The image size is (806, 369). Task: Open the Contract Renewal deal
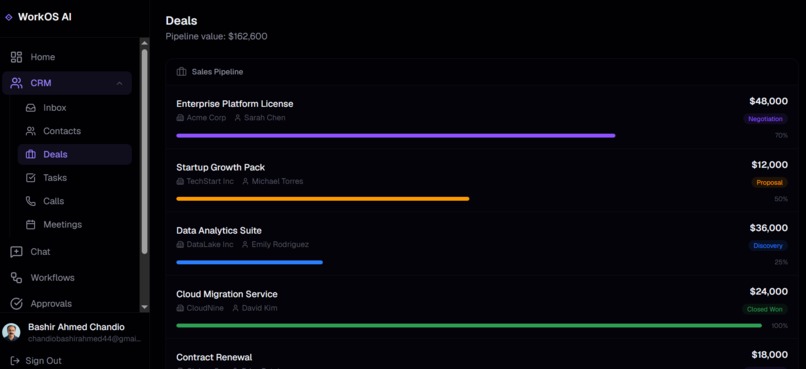214,358
